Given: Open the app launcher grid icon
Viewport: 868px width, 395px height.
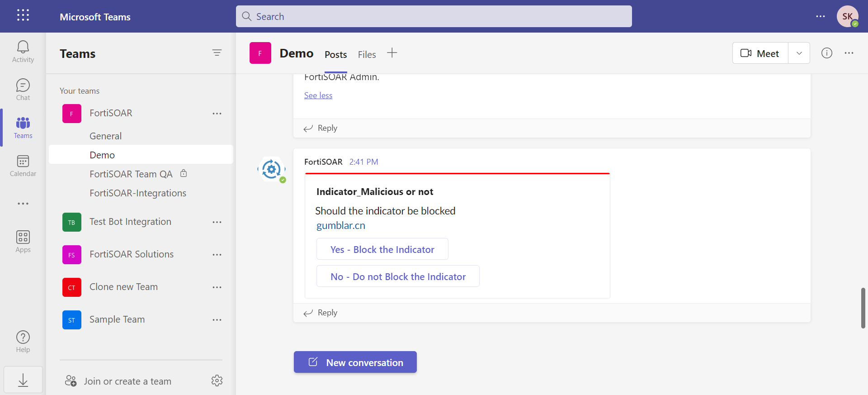Looking at the screenshot, I should [23, 15].
